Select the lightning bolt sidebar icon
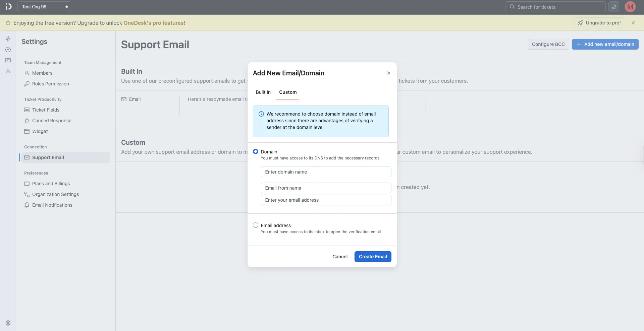This screenshot has width=644, height=331. tap(8, 39)
